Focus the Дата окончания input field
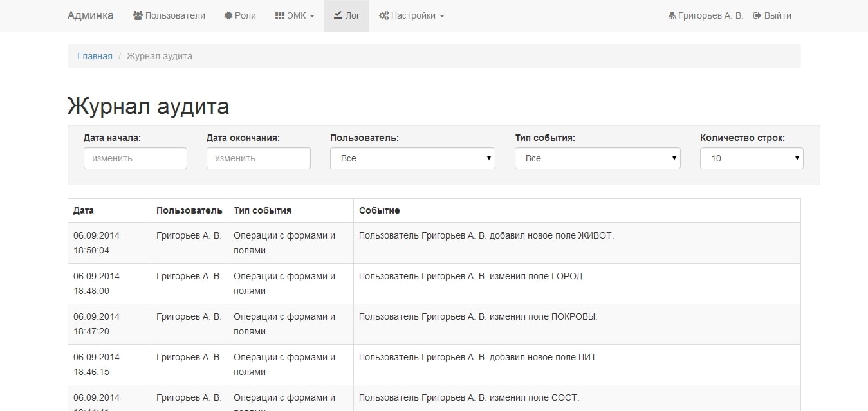 [258, 158]
